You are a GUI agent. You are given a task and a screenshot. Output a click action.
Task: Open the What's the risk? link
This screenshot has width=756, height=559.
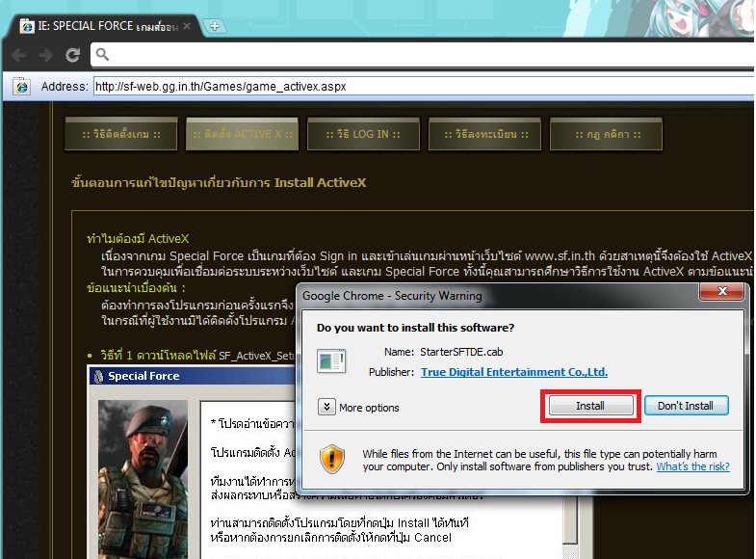pos(692,466)
